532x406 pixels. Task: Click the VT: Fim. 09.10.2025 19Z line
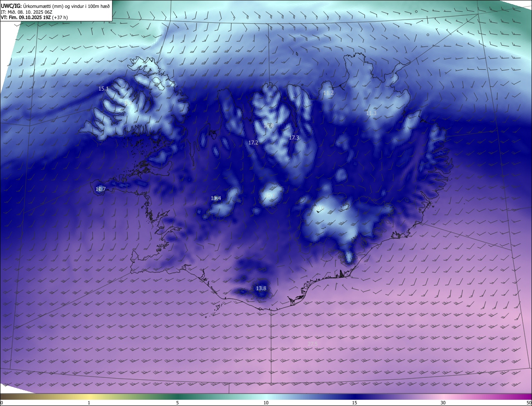pyautogui.click(x=34, y=18)
